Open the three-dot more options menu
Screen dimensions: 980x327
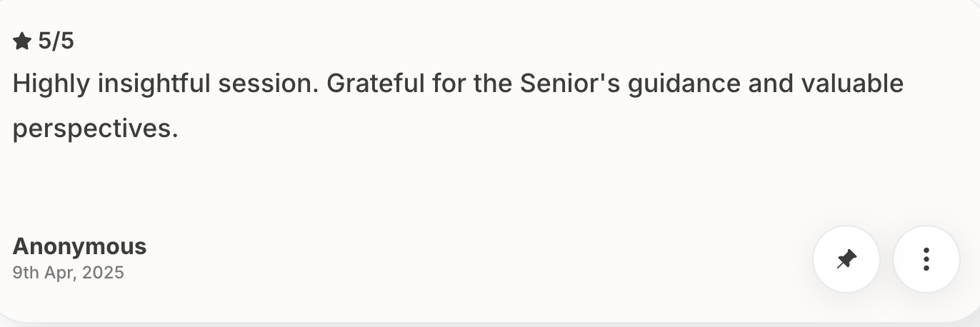click(x=926, y=259)
